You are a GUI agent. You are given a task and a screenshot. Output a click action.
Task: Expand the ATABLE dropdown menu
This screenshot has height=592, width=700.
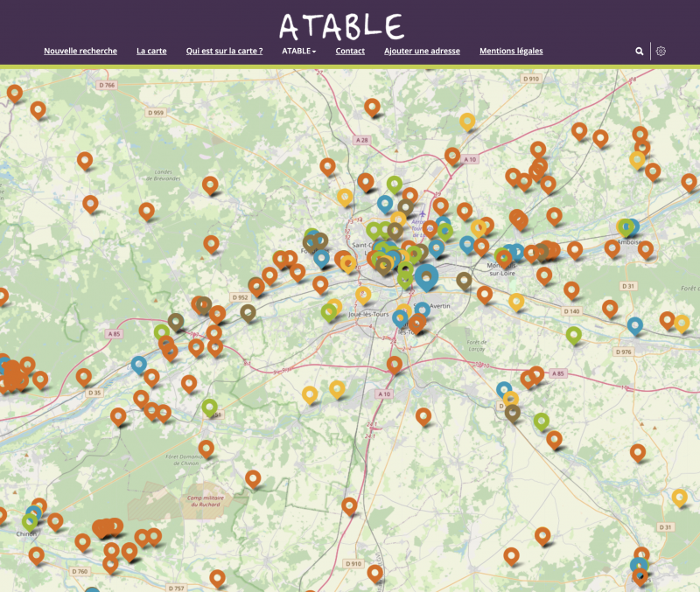point(298,51)
